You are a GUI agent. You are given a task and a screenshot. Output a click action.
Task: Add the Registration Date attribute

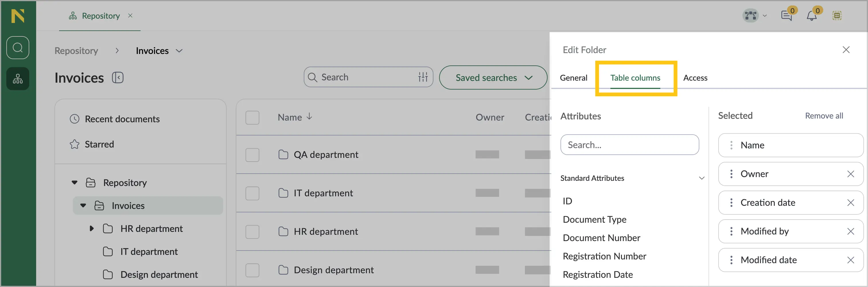pyautogui.click(x=598, y=275)
